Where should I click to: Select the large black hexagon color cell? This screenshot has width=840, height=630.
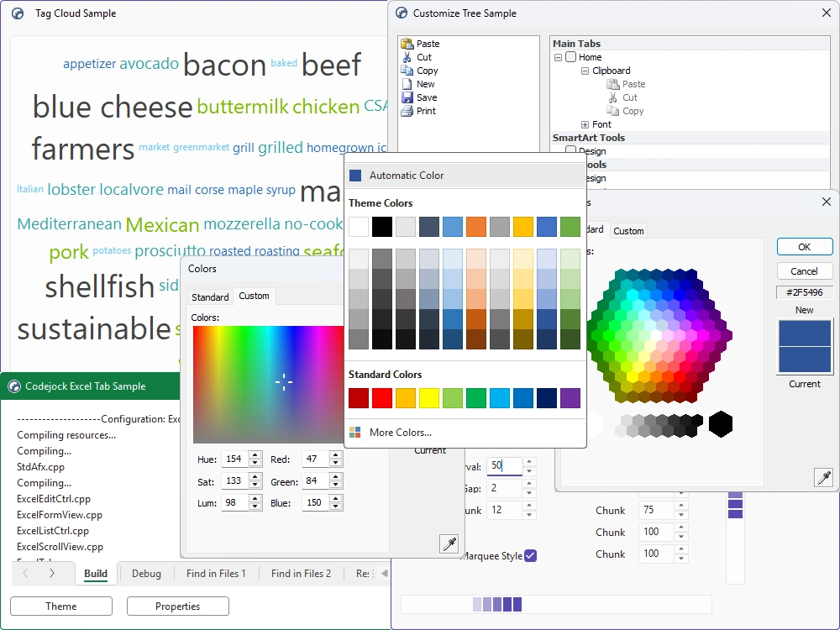click(x=721, y=424)
